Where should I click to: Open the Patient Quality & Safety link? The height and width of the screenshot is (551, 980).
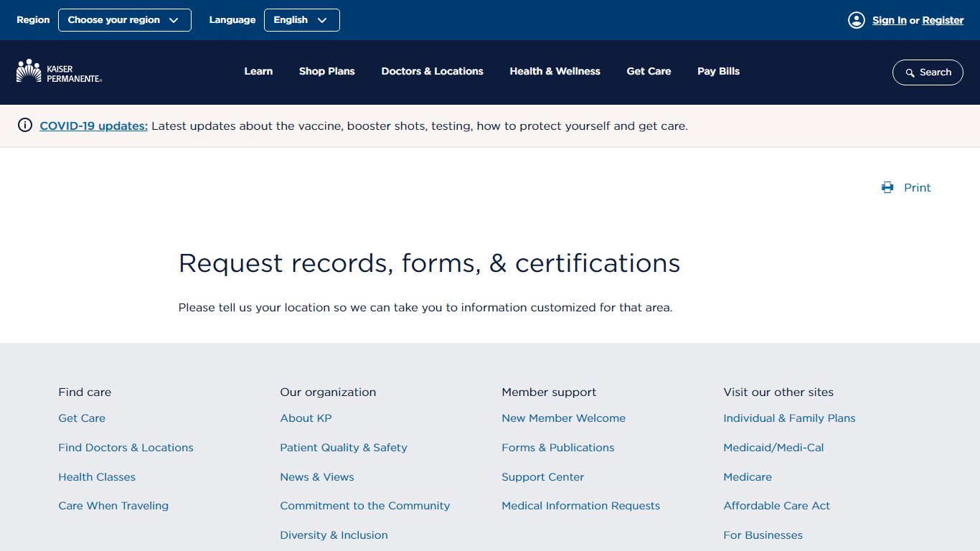click(x=344, y=448)
